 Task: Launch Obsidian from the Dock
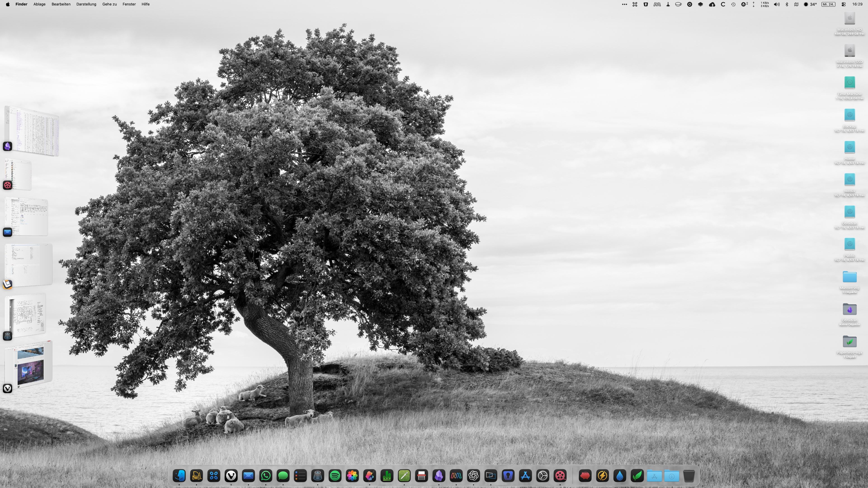439,476
